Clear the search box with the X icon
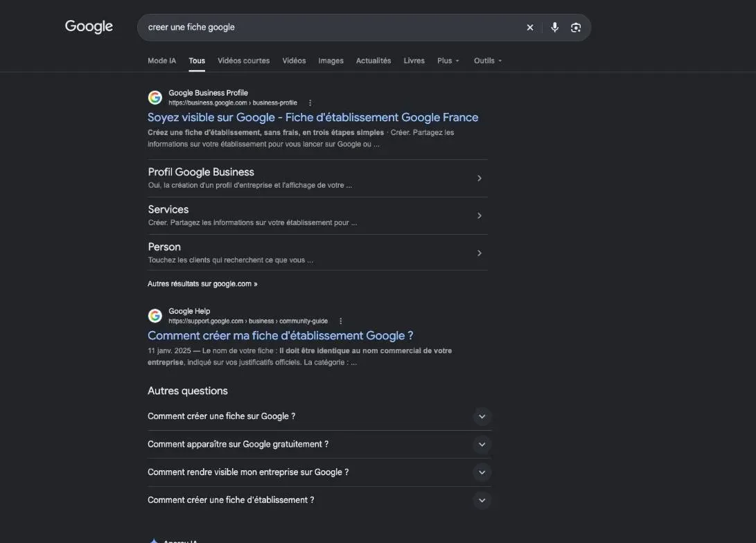The width and height of the screenshot is (756, 543). (530, 28)
